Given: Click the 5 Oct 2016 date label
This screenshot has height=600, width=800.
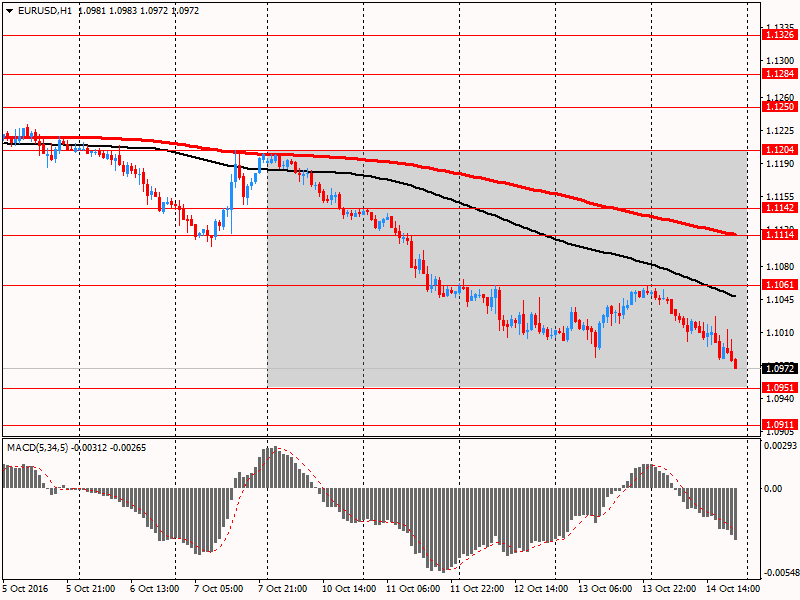Looking at the screenshot, I should pyautogui.click(x=26, y=589).
